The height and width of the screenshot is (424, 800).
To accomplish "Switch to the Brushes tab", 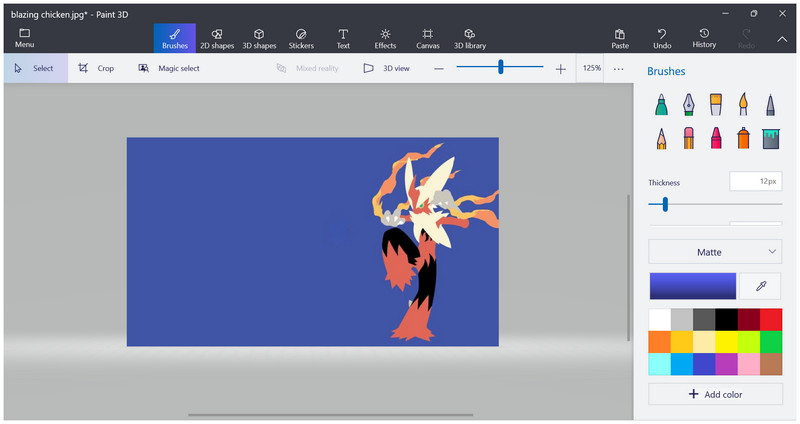I will click(175, 38).
